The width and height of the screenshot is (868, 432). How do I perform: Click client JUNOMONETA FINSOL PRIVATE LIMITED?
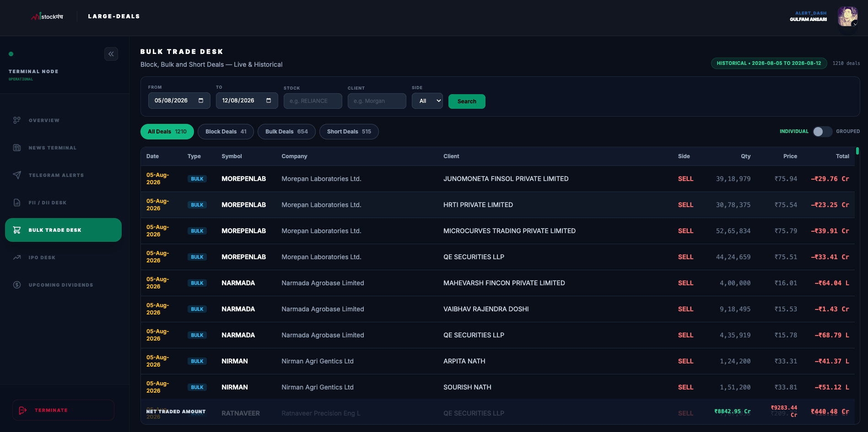(x=506, y=179)
